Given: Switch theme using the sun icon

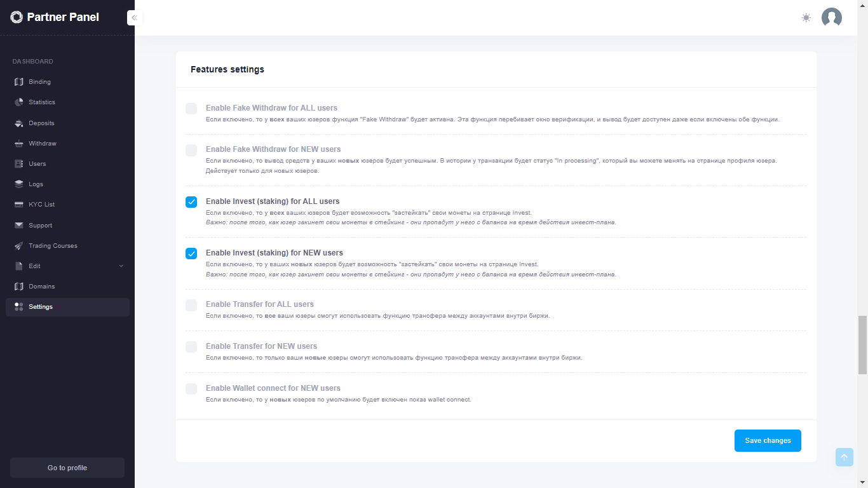Looking at the screenshot, I should [x=806, y=18].
